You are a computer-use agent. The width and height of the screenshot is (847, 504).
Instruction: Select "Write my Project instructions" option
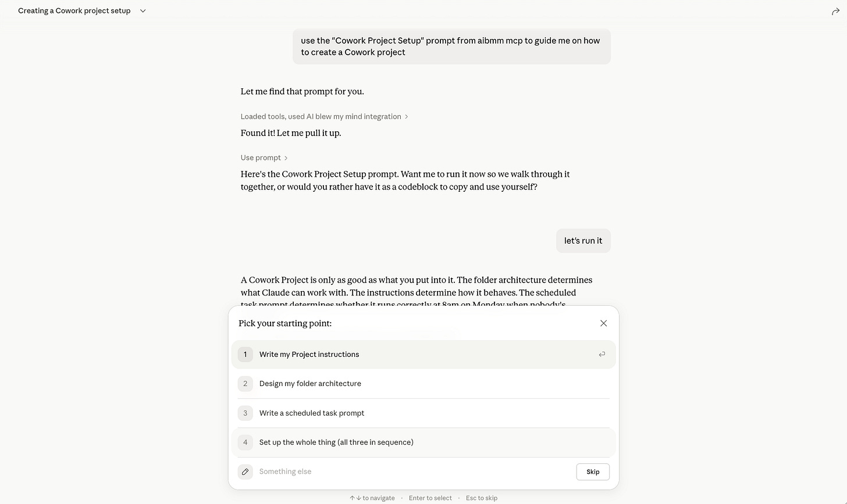coord(424,354)
